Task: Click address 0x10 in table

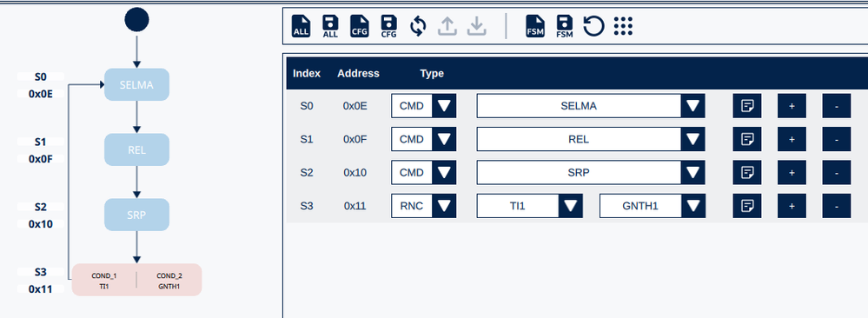Action: [354, 172]
